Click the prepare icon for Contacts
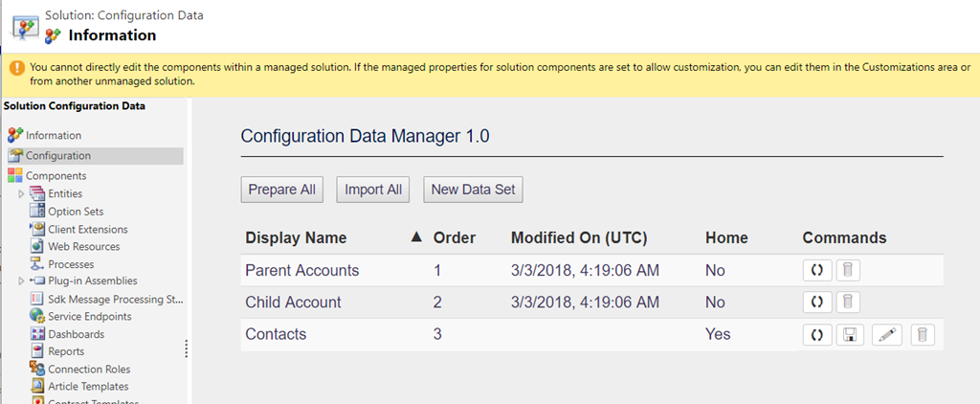The height and width of the screenshot is (404, 980). point(816,335)
